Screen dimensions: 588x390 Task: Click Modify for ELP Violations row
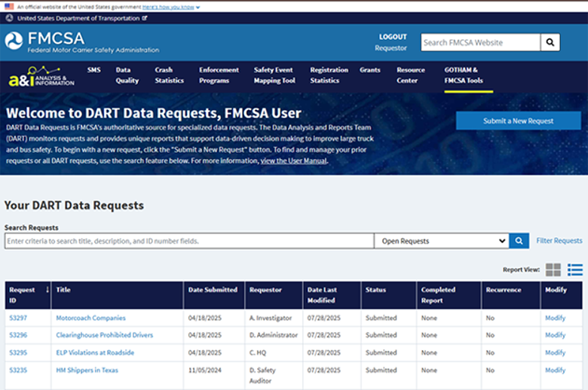click(x=555, y=352)
